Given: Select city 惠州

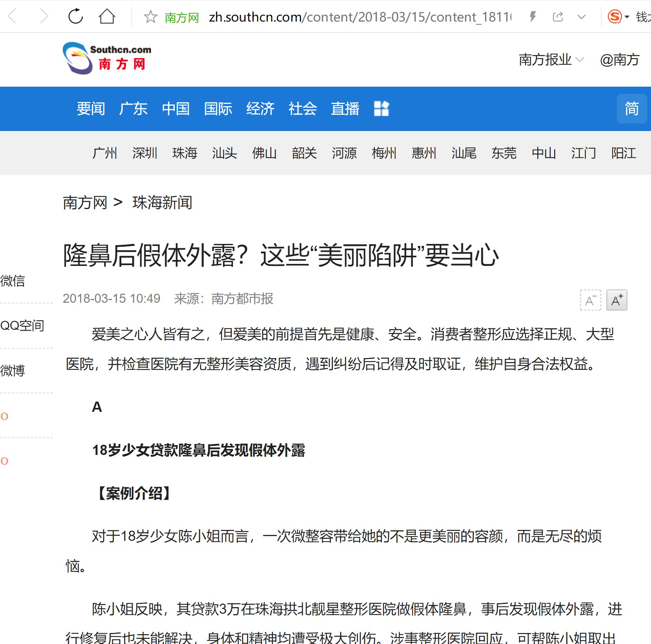Looking at the screenshot, I should (x=424, y=153).
